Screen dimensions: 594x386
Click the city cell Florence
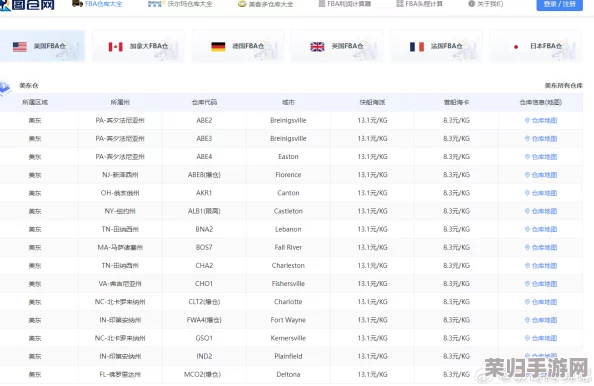coord(288,175)
